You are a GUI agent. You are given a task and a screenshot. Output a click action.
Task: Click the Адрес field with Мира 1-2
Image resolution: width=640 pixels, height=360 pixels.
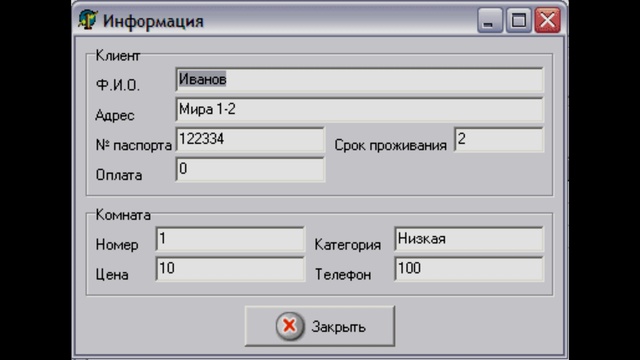(x=359, y=109)
